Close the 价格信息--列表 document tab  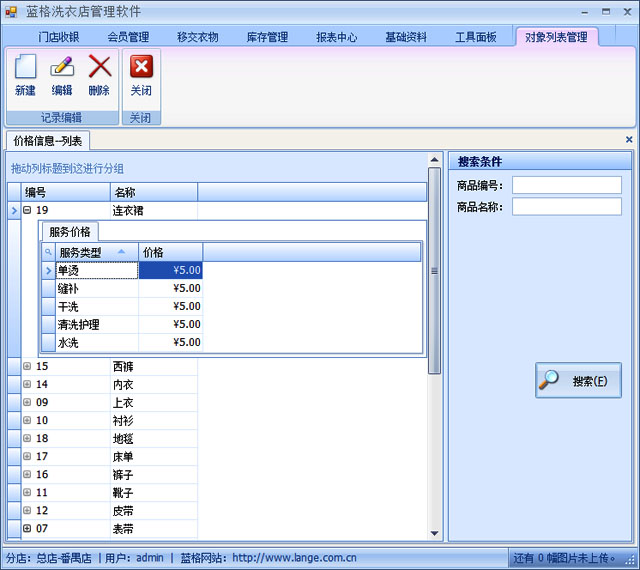pos(629,140)
